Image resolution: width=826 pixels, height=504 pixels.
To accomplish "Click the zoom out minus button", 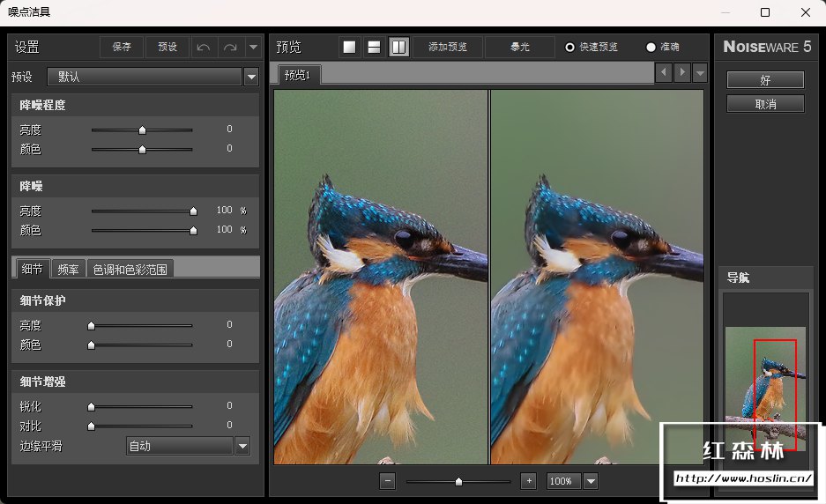I will pos(387,481).
